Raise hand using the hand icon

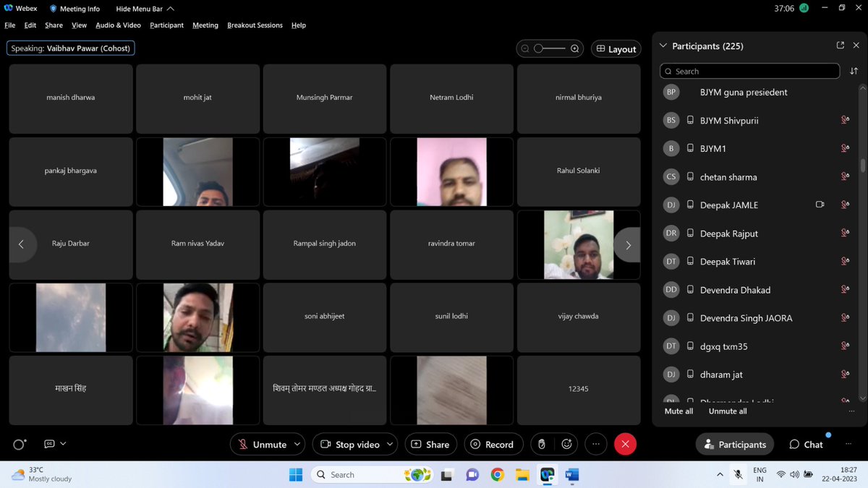(542, 445)
